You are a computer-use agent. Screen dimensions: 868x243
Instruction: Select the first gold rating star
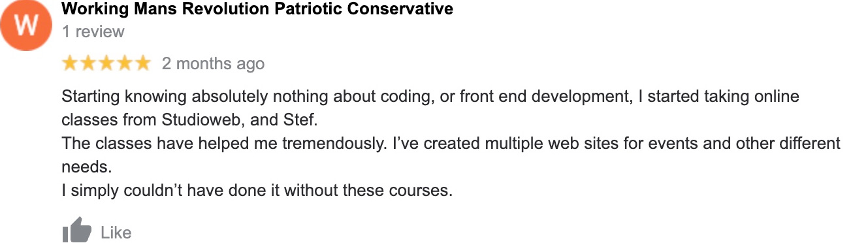[70, 63]
